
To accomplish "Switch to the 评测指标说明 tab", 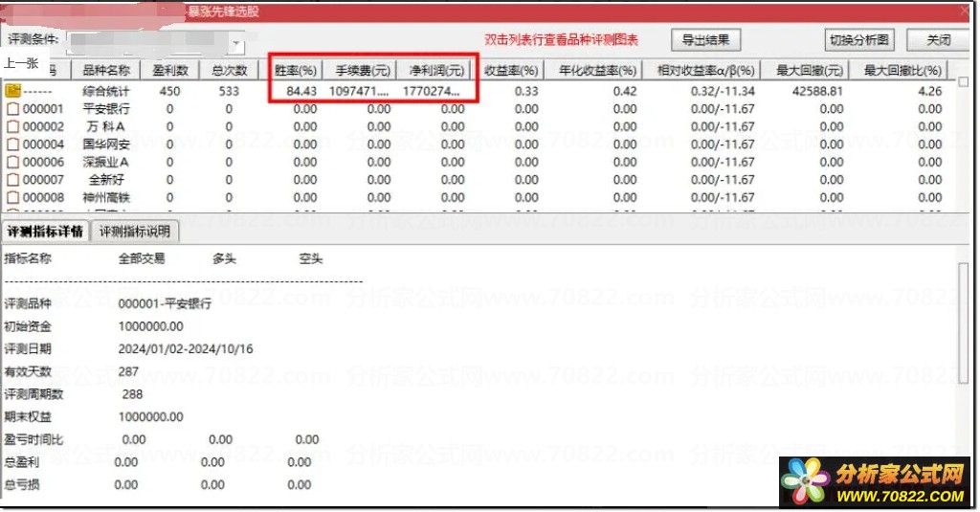I will 134,232.
